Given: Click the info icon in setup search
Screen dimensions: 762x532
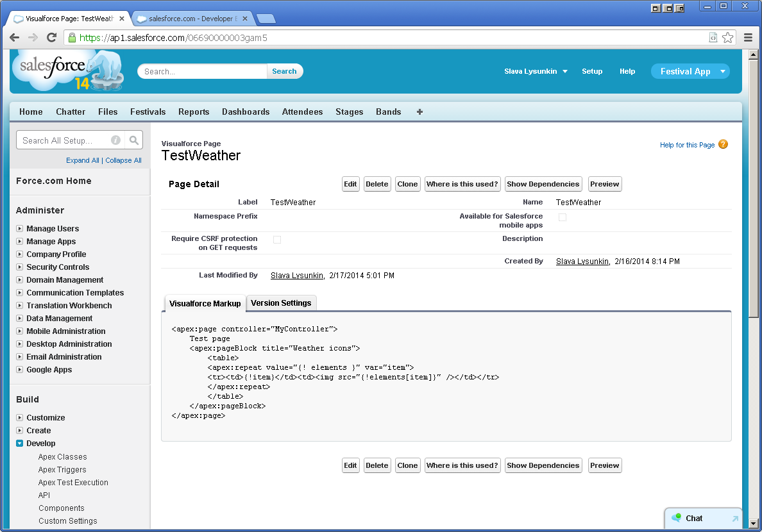Looking at the screenshot, I should [115, 140].
